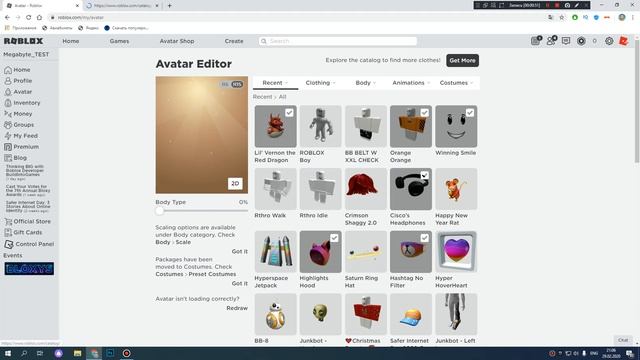Open the notifications icon in the top bar
Image resolution: width=640 pixels, height=360 pixels.
point(536,41)
